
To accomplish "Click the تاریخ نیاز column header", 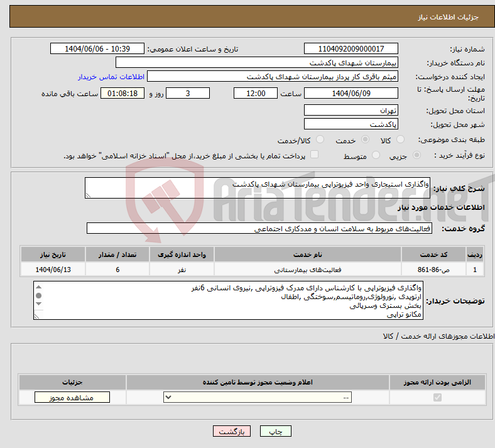I will click(x=53, y=254).
